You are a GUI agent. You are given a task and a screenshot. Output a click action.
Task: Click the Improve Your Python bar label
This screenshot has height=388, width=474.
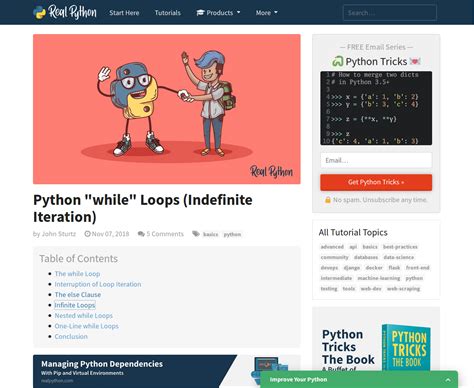(x=298, y=379)
